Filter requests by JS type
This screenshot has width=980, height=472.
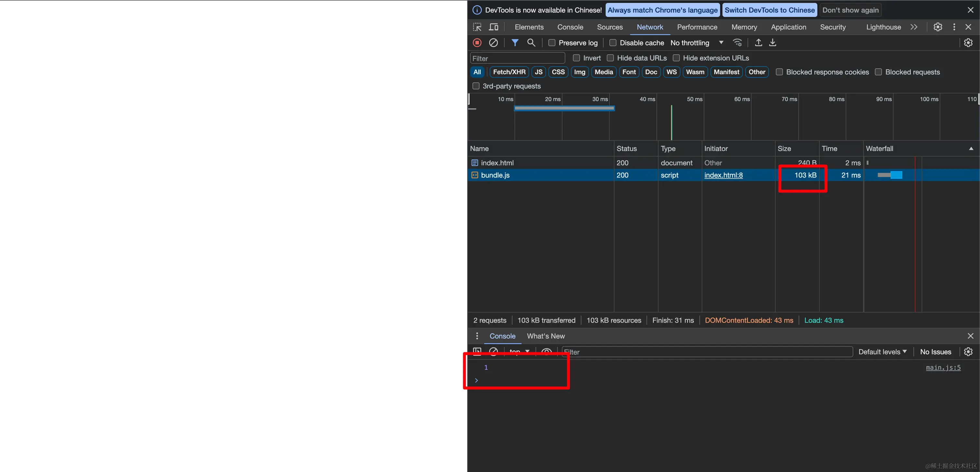click(x=538, y=72)
